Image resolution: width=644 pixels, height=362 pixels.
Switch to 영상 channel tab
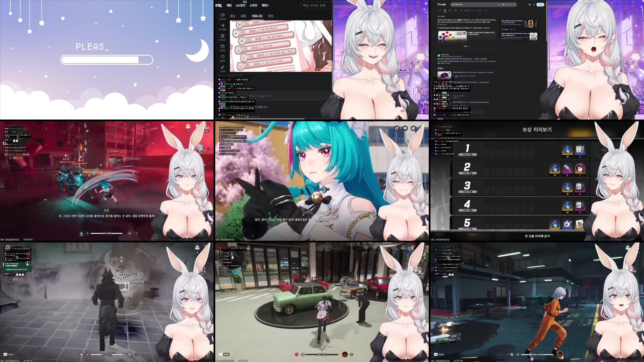pos(232,16)
